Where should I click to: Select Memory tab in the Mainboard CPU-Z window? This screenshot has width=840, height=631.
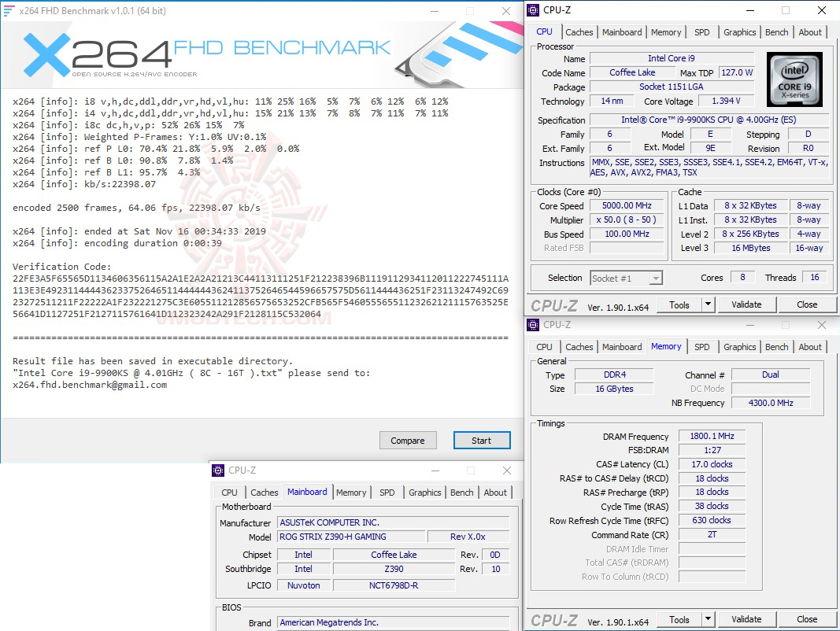pyautogui.click(x=351, y=493)
